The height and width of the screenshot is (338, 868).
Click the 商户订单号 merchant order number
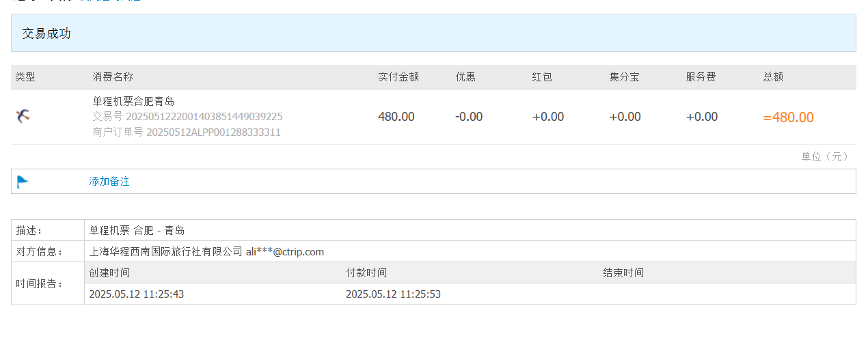186,132
